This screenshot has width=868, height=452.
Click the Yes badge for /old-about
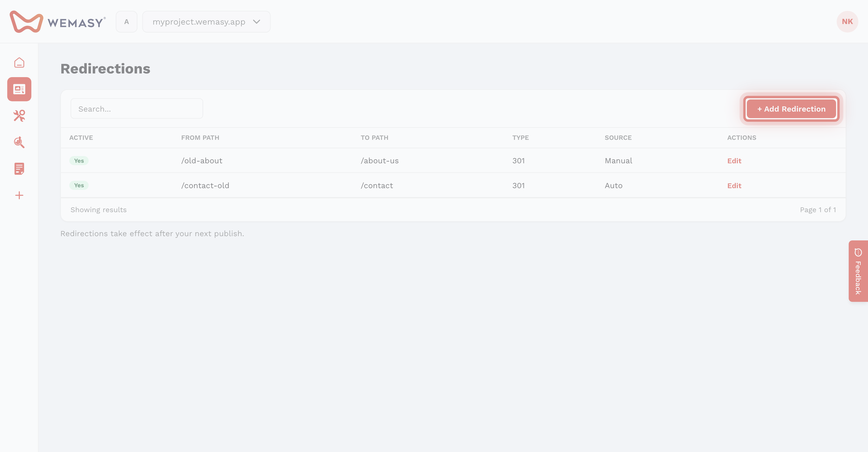[x=79, y=161]
